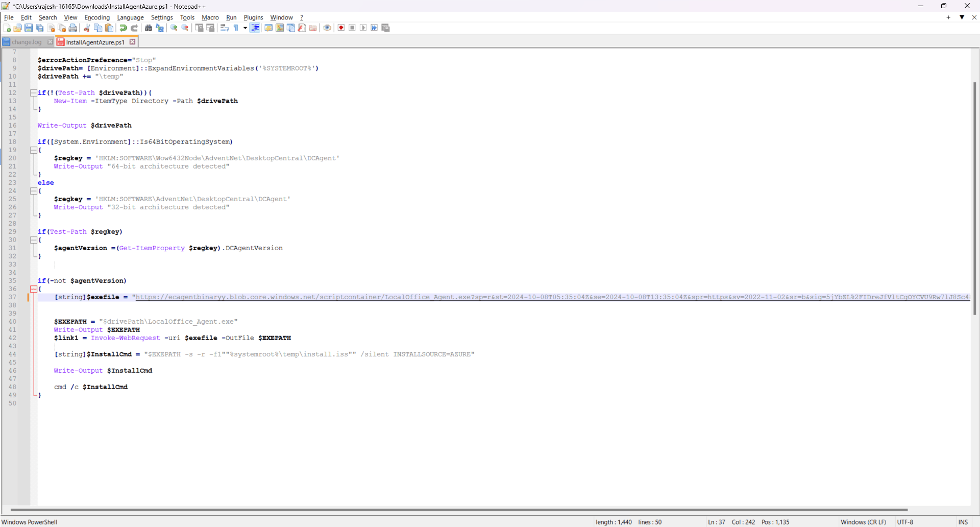980x527 pixels.
Task: Collapse the else block fold at line 24
Action: tap(33, 191)
